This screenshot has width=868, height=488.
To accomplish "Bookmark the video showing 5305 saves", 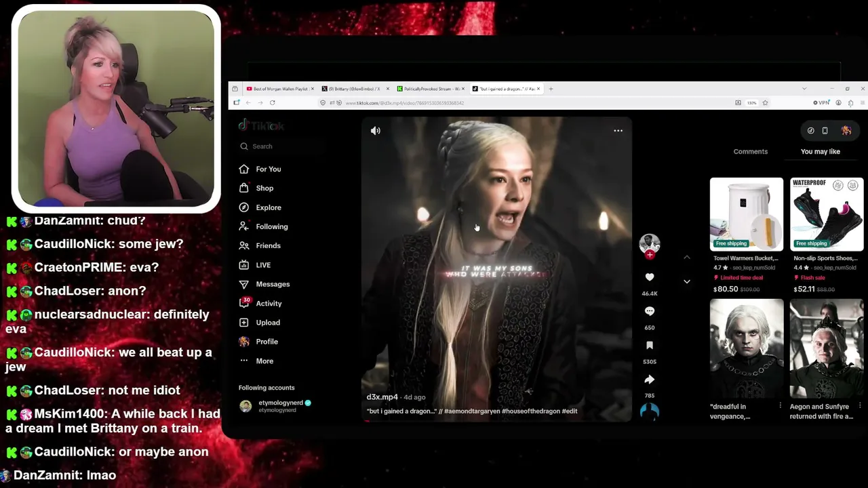I will coord(650,346).
